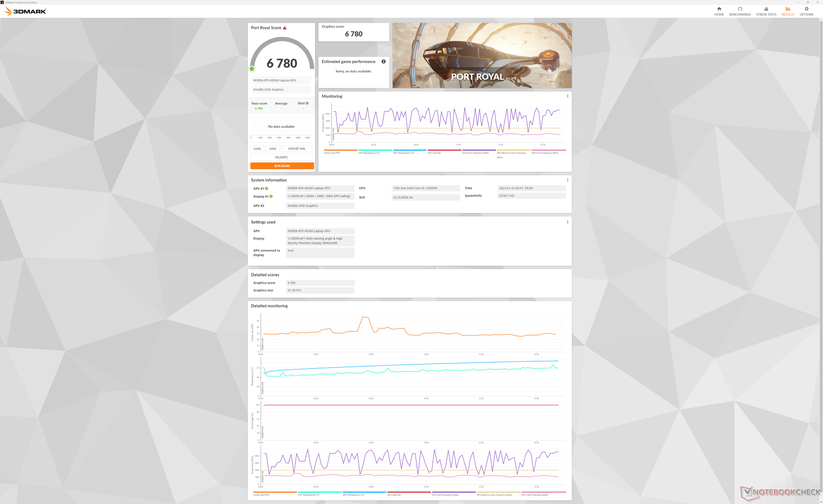
Task: Open the Settings used three-dot menu
Action: tap(568, 222)
